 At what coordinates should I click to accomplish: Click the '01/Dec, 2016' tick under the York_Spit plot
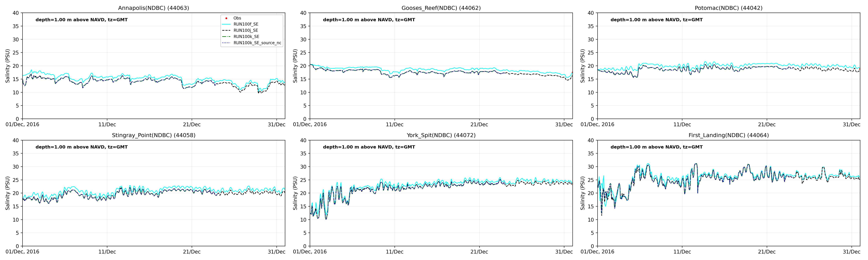click(310, 252)
